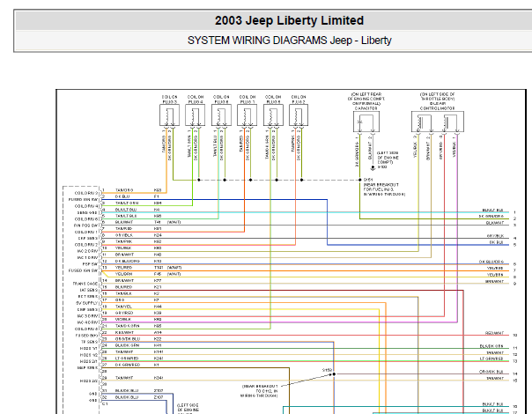Click the Capacitor component symbol box
The width and height of the screenshot is (532, 414).
point(366,122)
